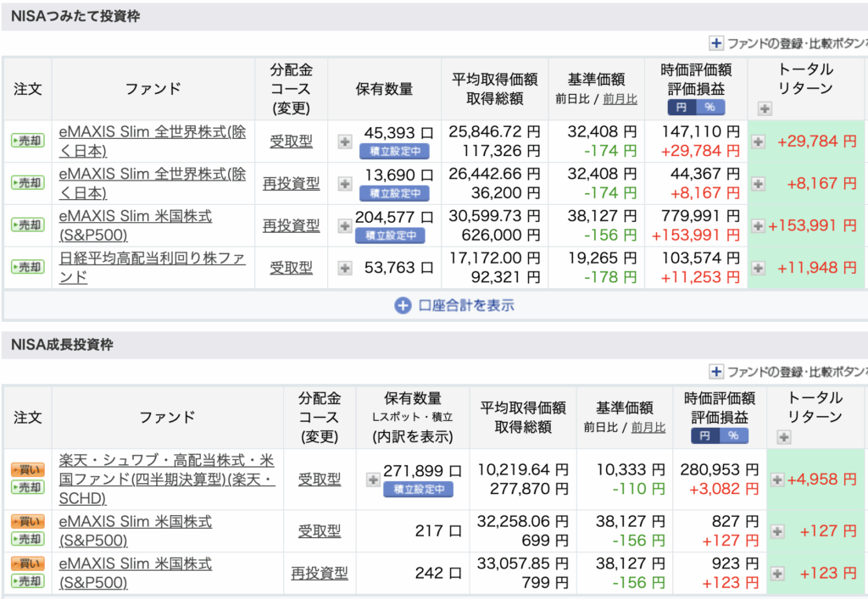Expand 口座合計を表示
The height and width of the screenshot is (599, 868).
[455, 305]
